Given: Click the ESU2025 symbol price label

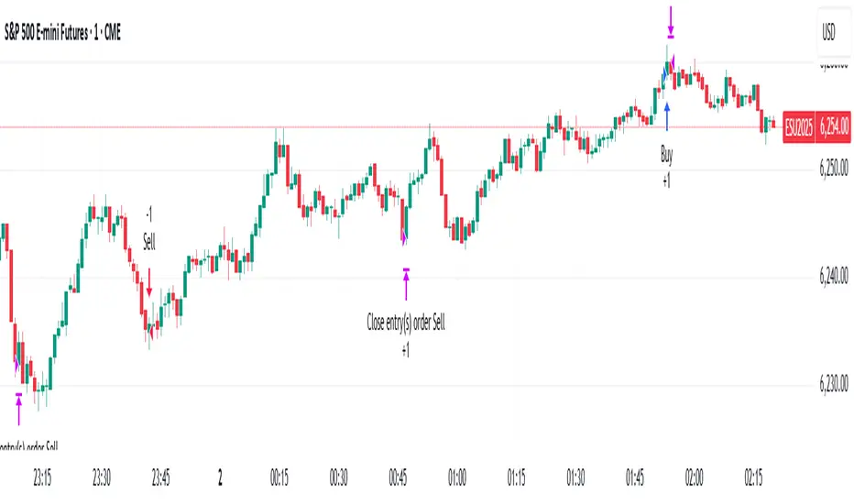Looking at the screenshot, I should click(805, 131).
